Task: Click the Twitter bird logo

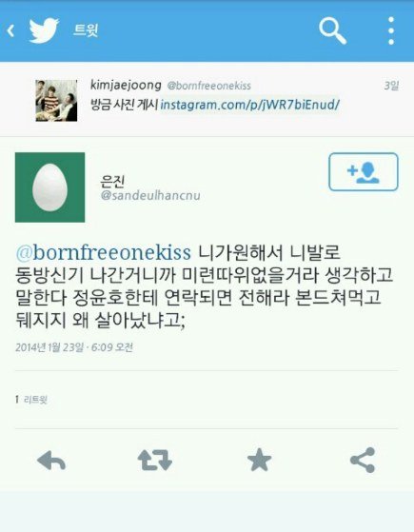Action: (x=44, y=30)
